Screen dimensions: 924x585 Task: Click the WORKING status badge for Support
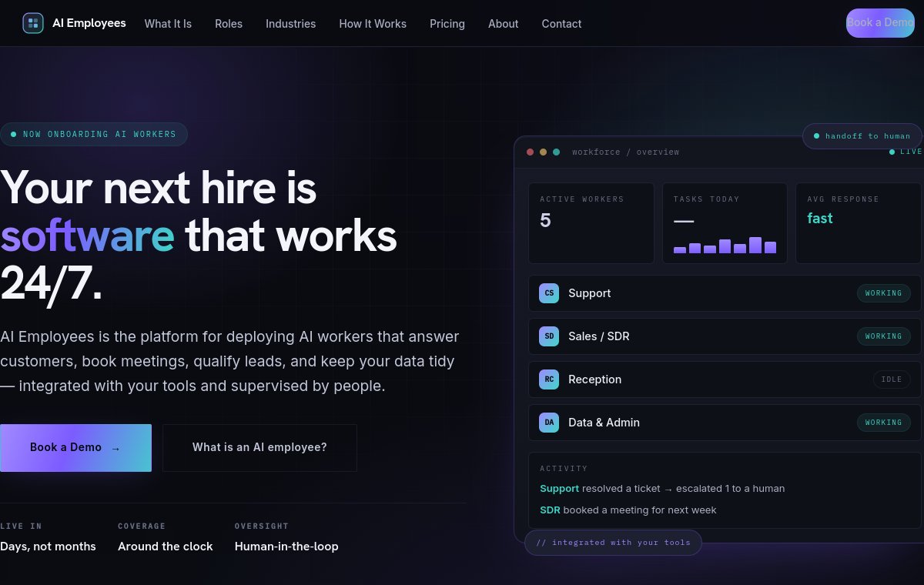coord(884,293)
